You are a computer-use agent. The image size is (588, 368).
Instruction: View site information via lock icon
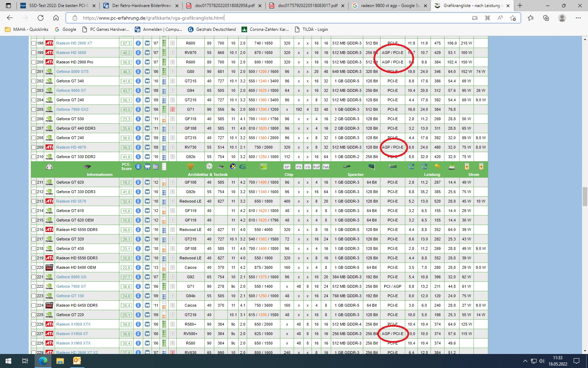click(75, 18)
